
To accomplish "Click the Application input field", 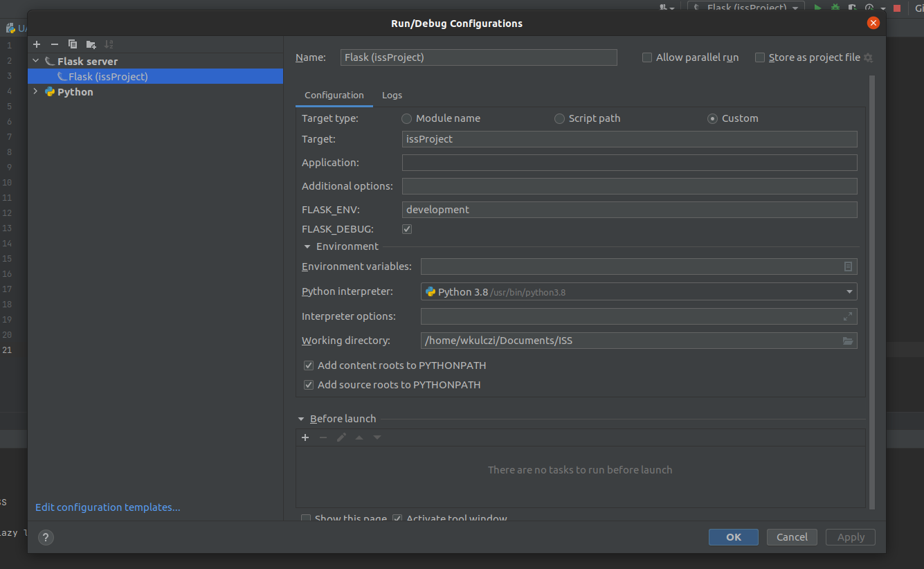I will pyautogui.click(x=630, y=163).
